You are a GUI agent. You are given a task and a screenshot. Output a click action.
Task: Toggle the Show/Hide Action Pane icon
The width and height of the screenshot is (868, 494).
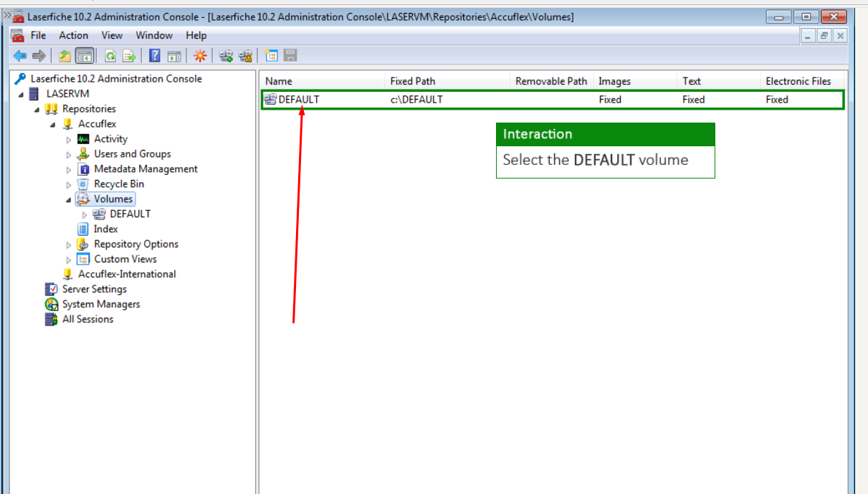tap(173, 56)
